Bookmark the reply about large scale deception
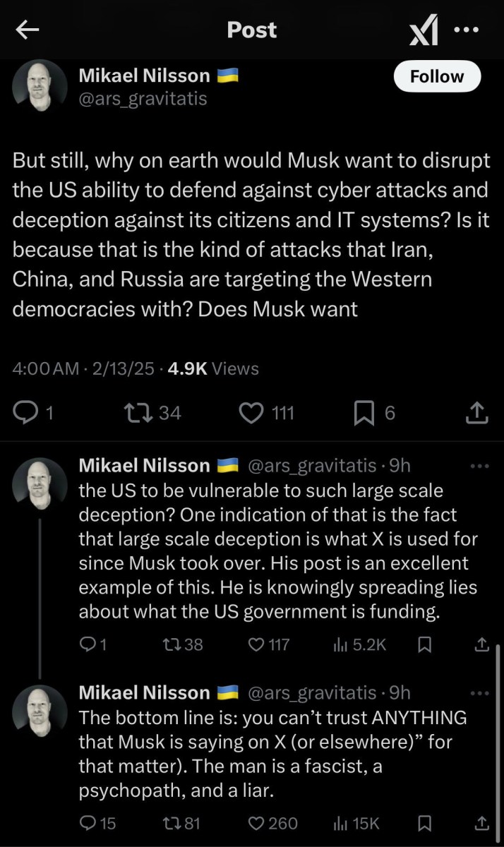 [424, 644]
